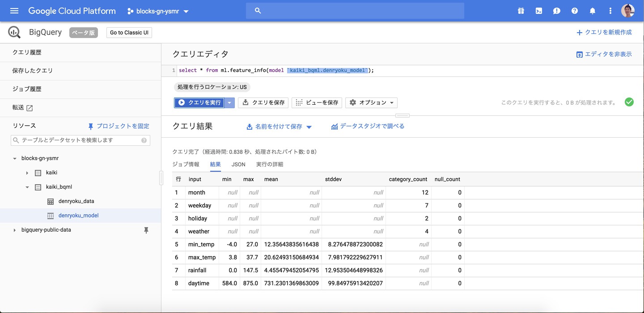This screenshot has width=644, height=313.
Task: Switch to the JSON tab
Action: tap(238, 165)
